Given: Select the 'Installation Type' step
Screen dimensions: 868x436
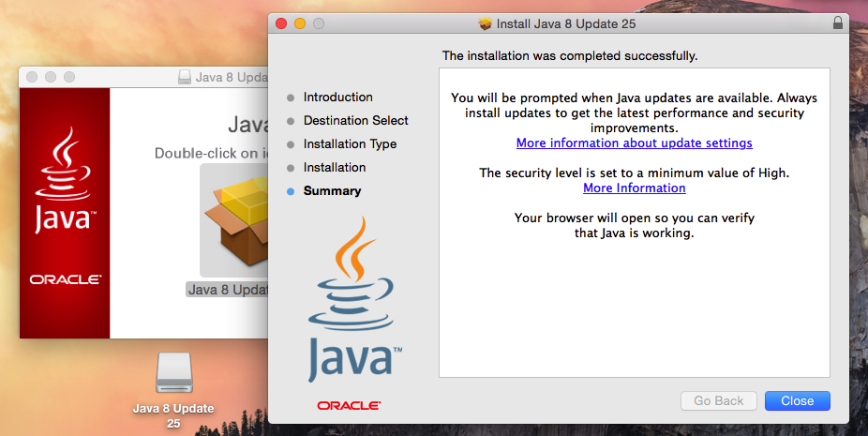Looking at the screenshot, I should pos(350,144).
